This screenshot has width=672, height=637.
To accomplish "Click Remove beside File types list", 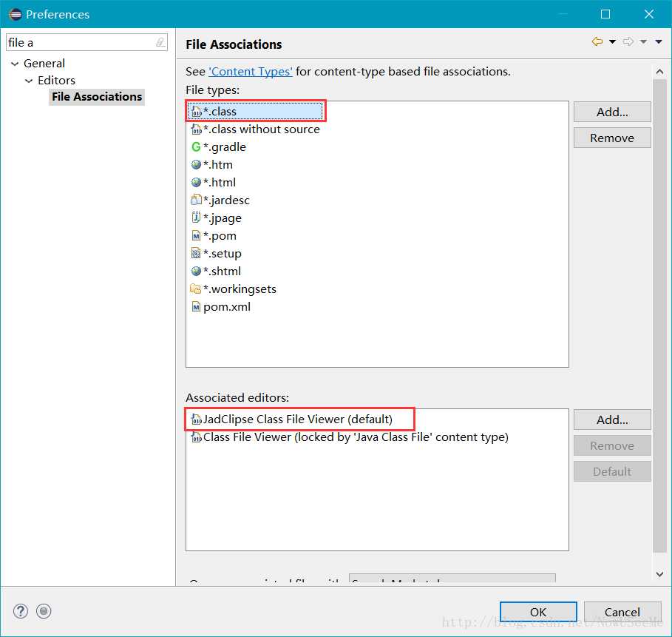I will click(x=612, y=138).
